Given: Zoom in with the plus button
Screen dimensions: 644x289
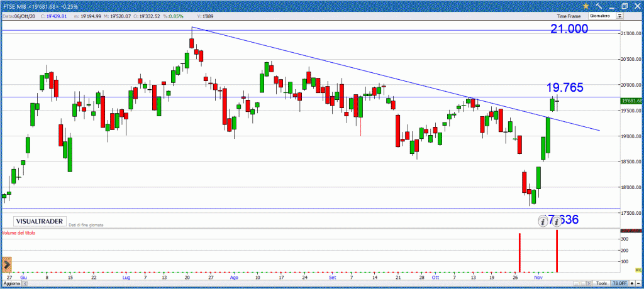Looking at the screenshot, I should [x=632, y=283].
